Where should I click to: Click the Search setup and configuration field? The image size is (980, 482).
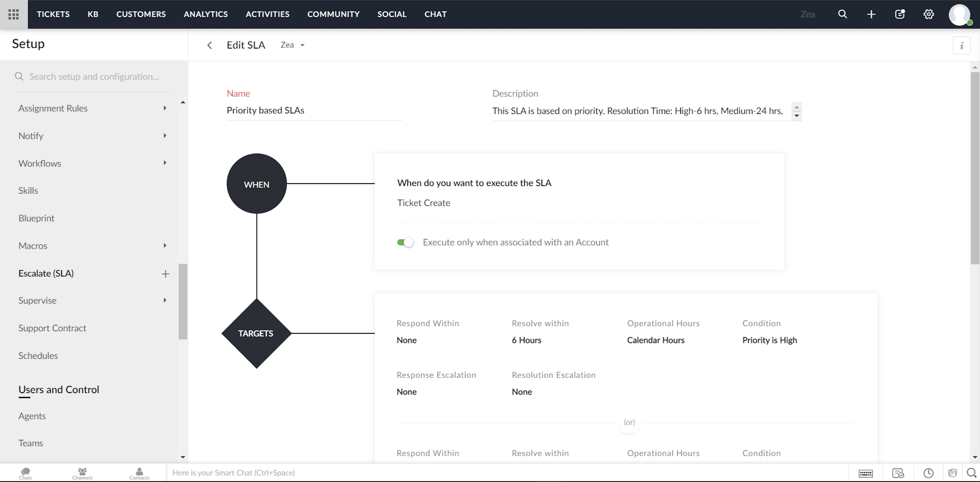coord(94,77)
